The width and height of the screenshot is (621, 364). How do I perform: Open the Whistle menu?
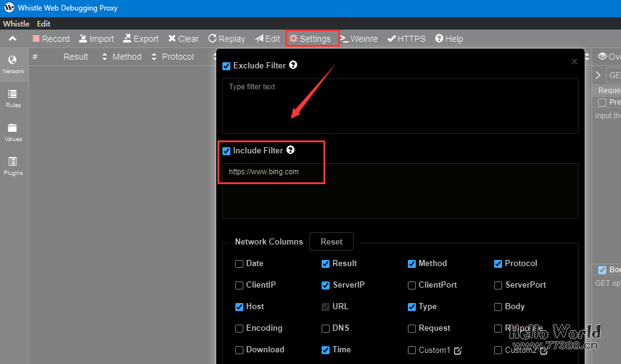(16, 23)
